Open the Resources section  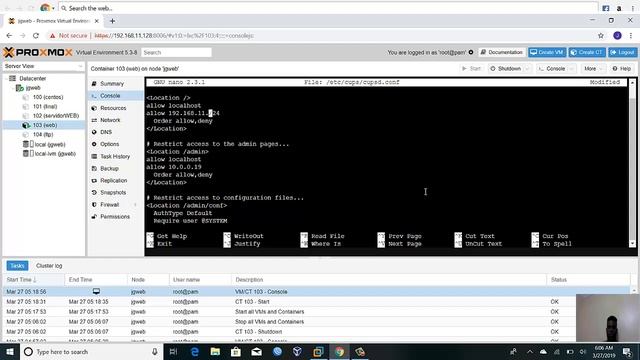(x=113, y=108)
